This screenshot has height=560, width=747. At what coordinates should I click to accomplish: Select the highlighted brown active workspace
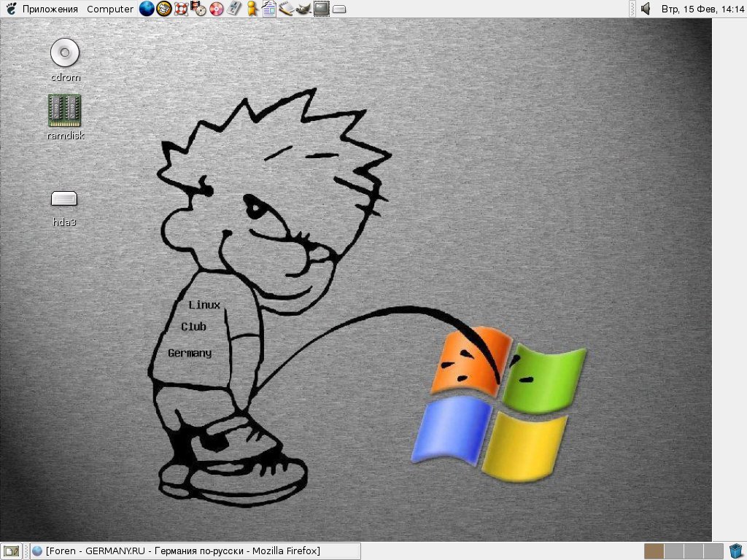pyautogui.click(x=654, y=551)
